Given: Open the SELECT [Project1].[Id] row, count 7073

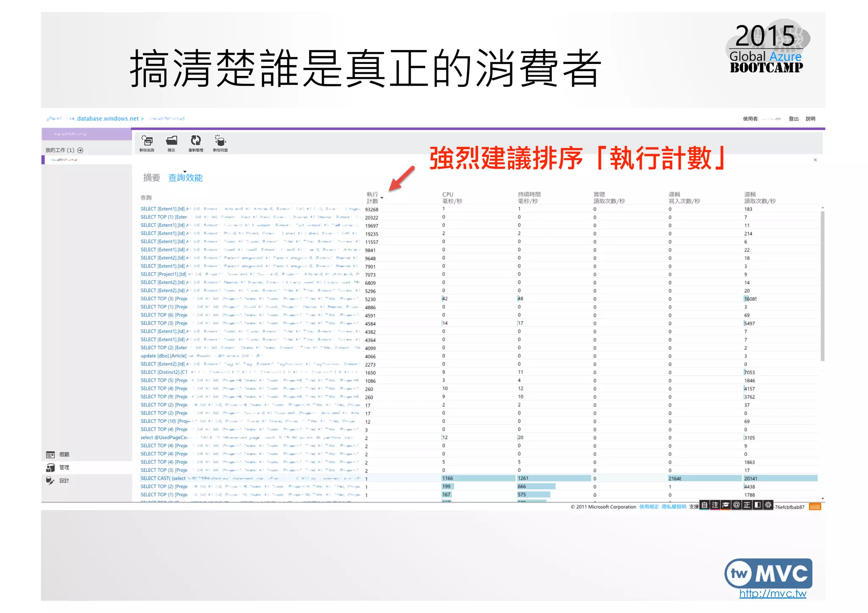Looking at the screenshot, I should [x=479, y=275].
